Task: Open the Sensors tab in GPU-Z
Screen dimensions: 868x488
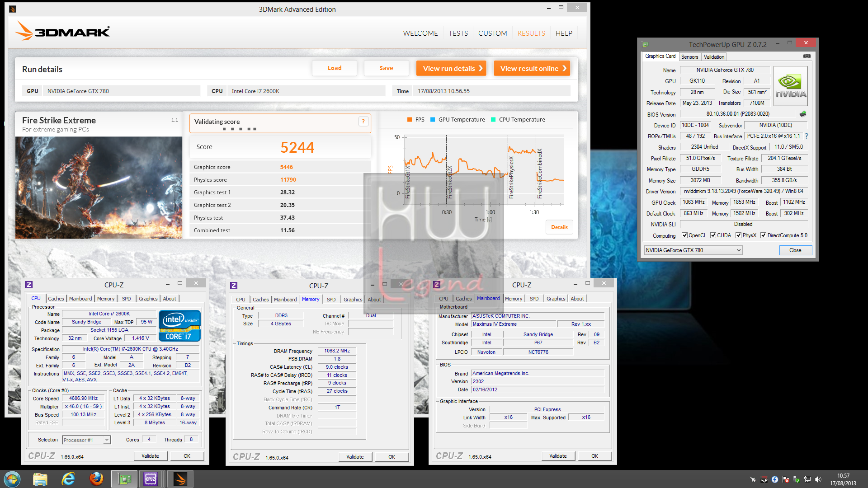Action: coord(689,57)
